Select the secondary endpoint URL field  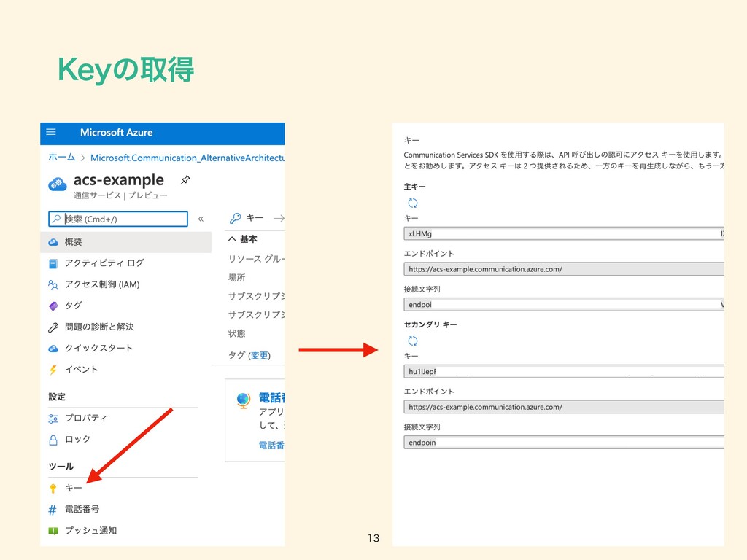click(564, 407)
